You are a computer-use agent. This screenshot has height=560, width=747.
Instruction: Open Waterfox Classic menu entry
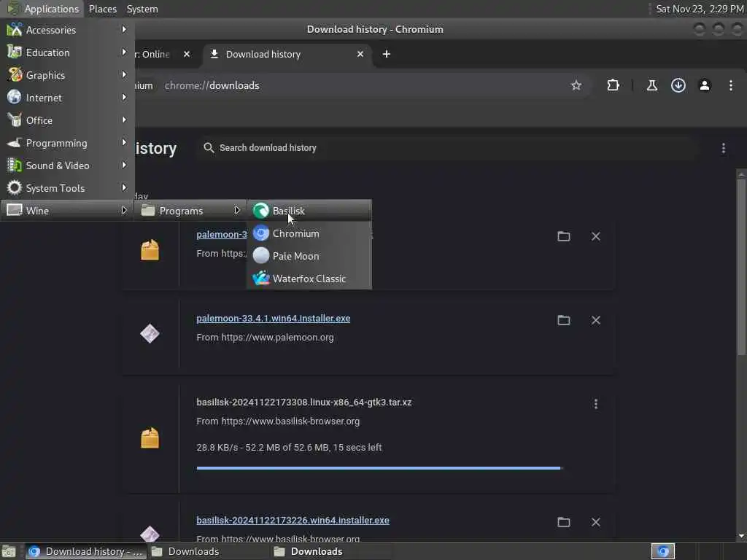(309, 279)
